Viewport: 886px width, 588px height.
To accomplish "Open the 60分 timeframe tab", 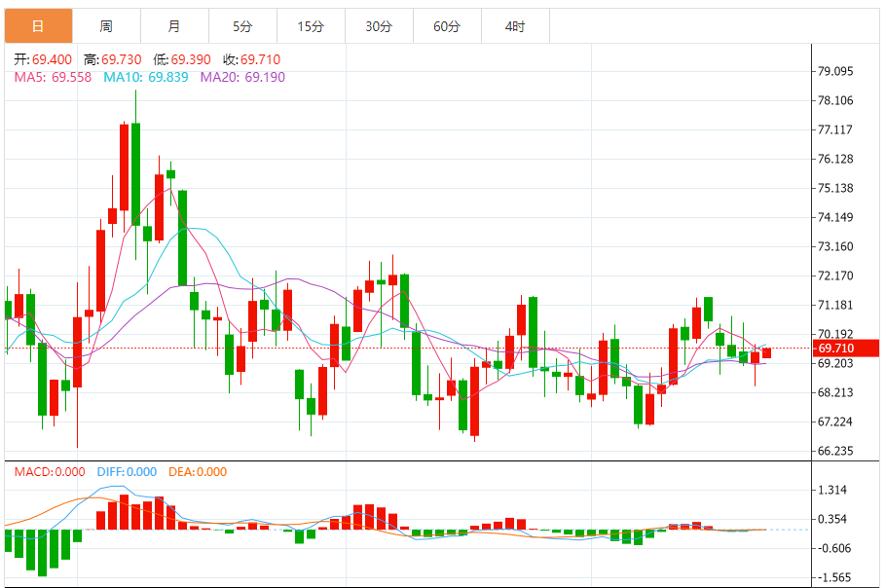I will [x=448, y=26].
